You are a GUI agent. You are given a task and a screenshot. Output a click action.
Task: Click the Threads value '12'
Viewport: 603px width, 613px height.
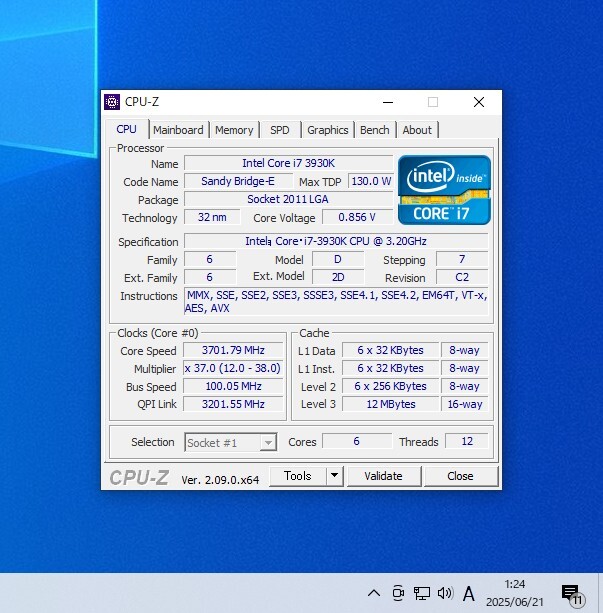467,441
